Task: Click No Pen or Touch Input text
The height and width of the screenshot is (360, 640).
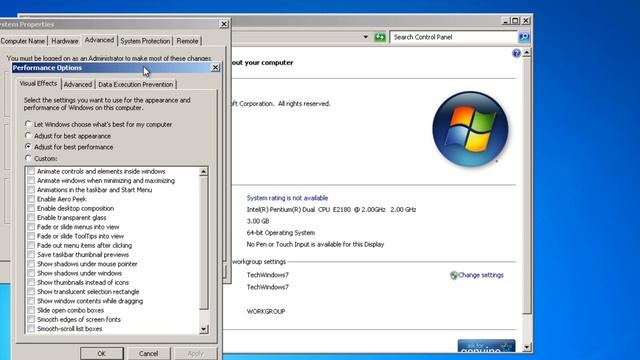Action: [x=315, y=244]
